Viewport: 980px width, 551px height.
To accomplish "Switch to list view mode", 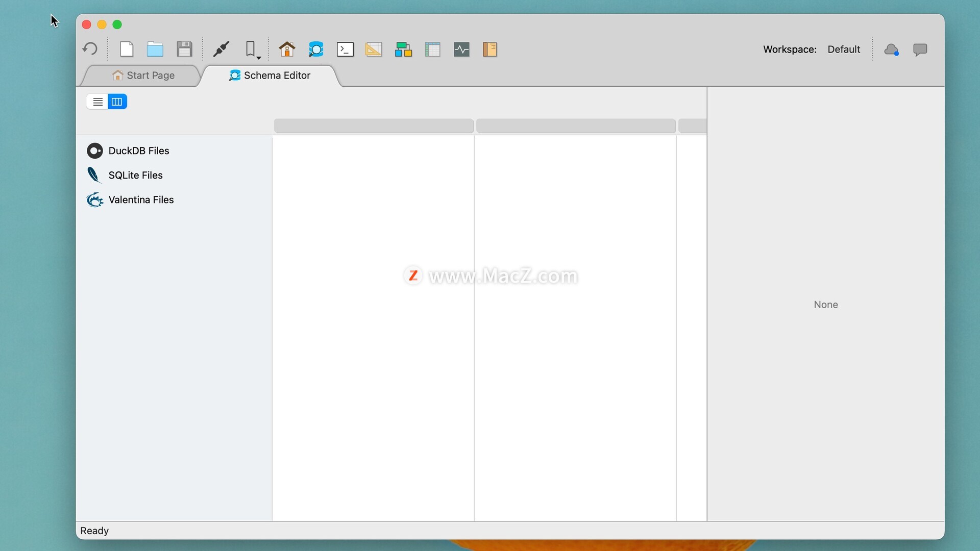I will [x=97, y=102].
